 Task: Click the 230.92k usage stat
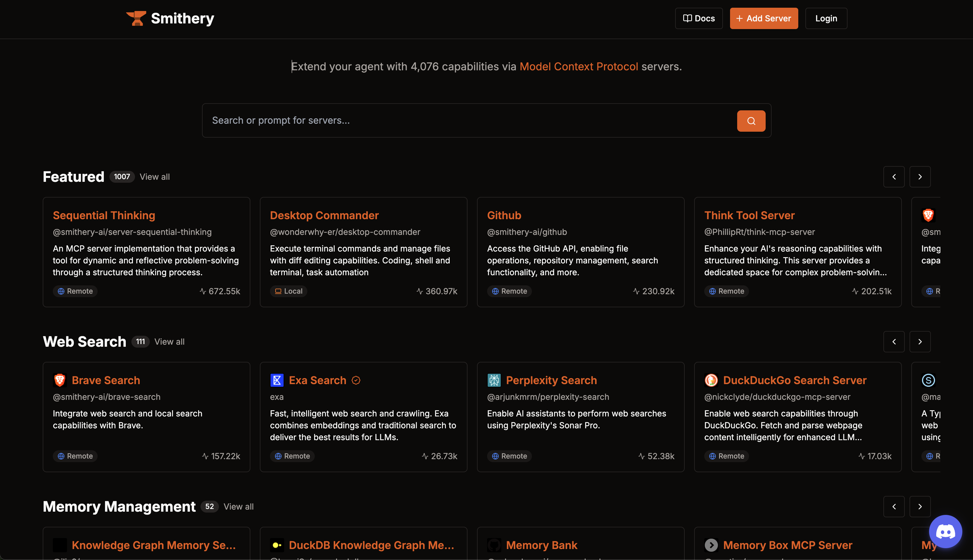[654, 291]
